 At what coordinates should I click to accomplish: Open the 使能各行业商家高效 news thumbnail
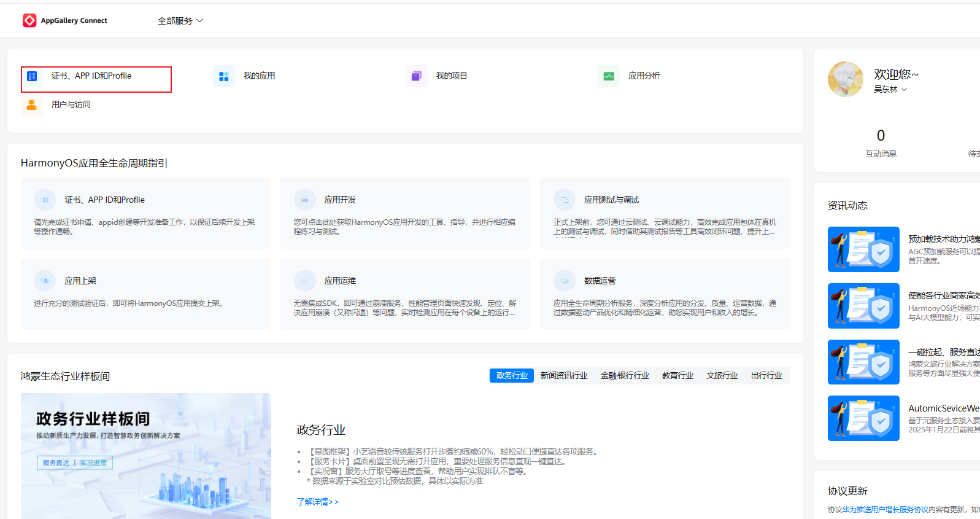tap(863, 306)
